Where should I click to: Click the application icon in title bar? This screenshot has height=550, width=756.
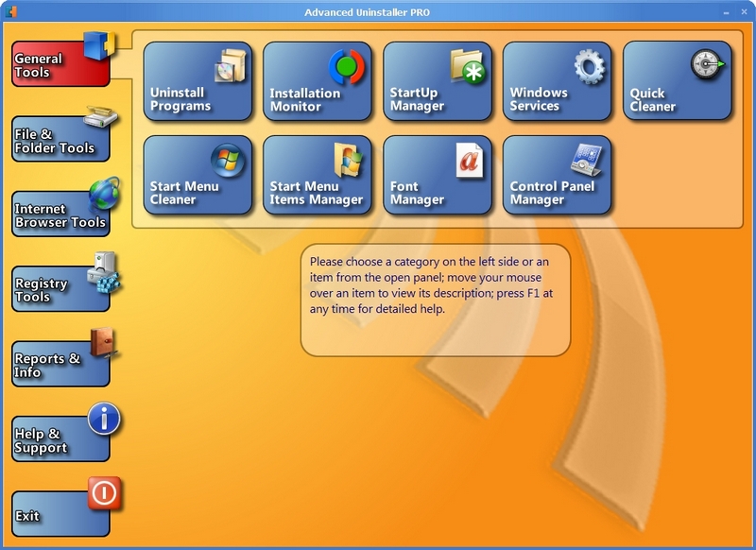[x=10, y=11]
